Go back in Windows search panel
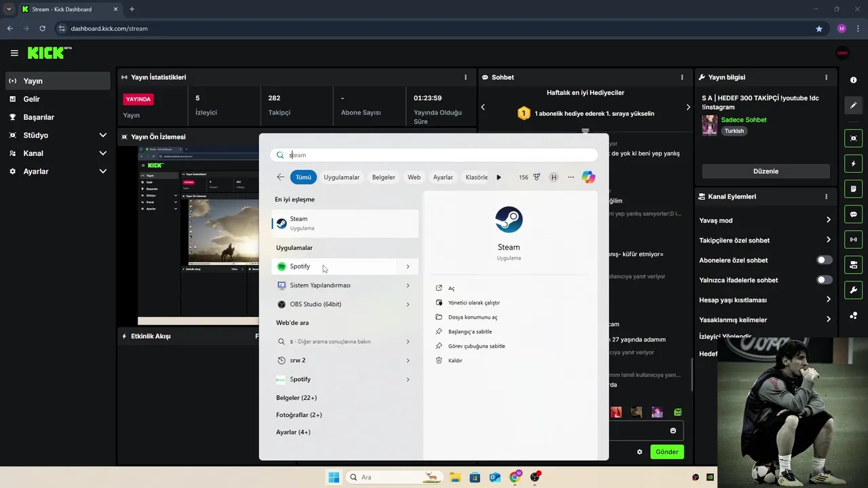This screenshot has width=868, height=488. click(x=281, y=177)
